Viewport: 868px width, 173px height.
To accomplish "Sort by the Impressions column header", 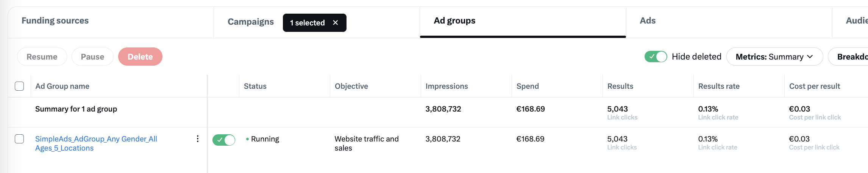I will point(446,86).
